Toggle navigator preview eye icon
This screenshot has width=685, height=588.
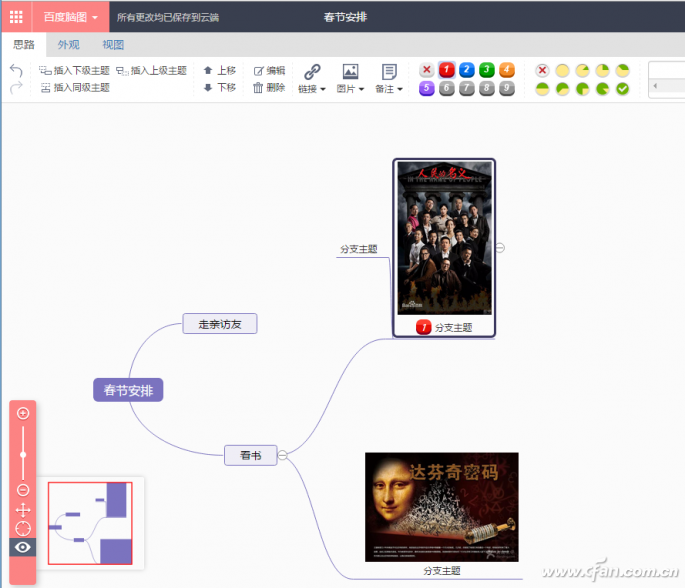tap(23, 547)
